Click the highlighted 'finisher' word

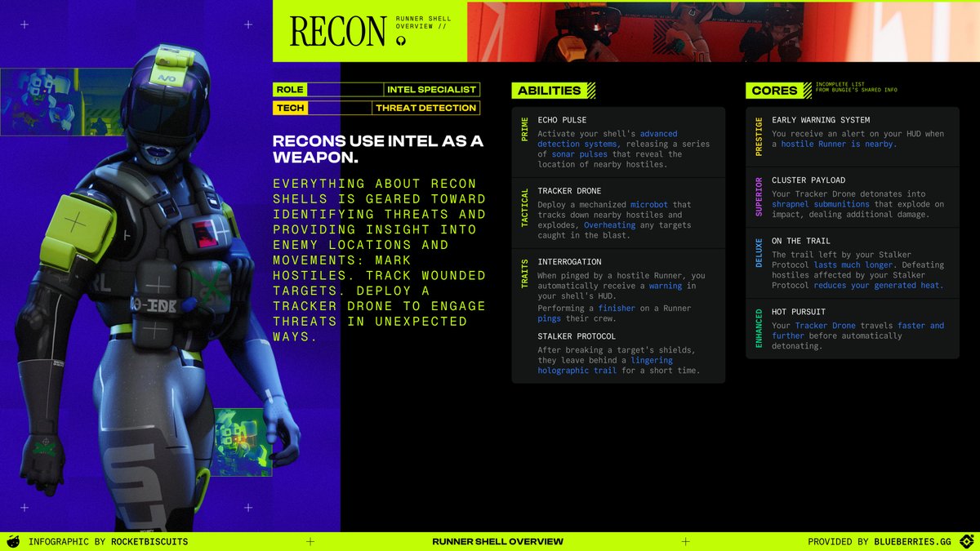[x=616, y=309]
